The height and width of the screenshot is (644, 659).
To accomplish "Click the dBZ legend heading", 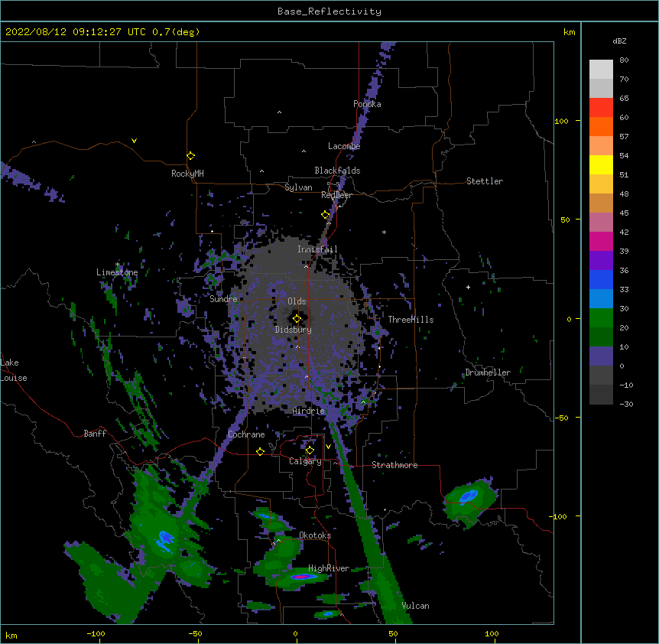I will pyautogui.click(x=619, y=41).
